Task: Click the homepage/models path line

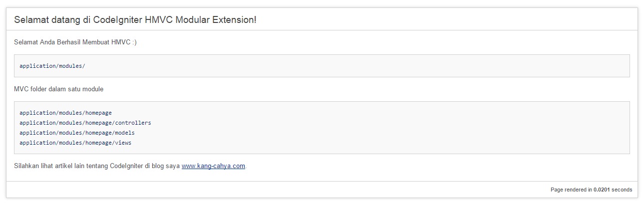Action: point(77,133)
